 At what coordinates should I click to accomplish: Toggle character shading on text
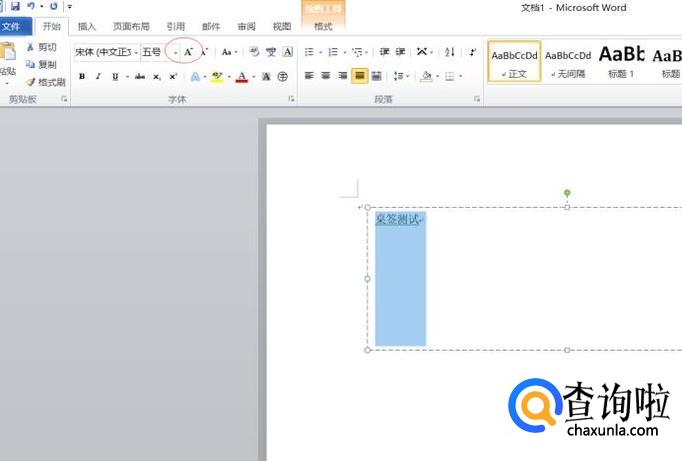point(266,77)
